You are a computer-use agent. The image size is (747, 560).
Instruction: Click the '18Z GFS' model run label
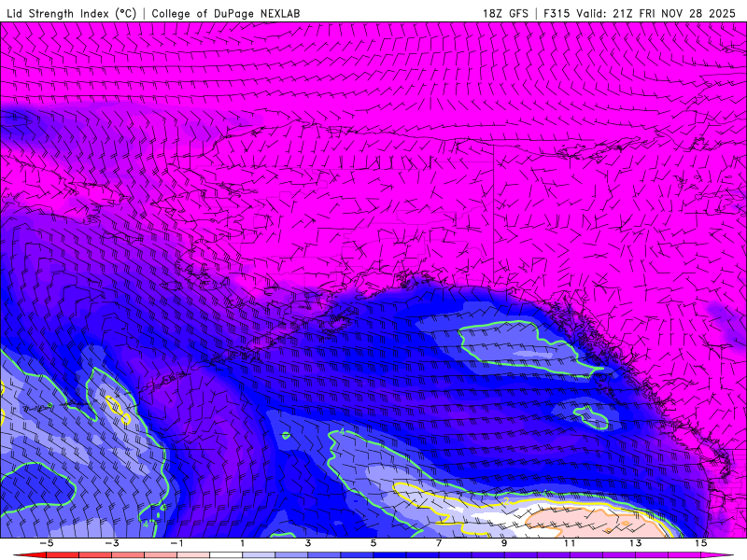505,13
